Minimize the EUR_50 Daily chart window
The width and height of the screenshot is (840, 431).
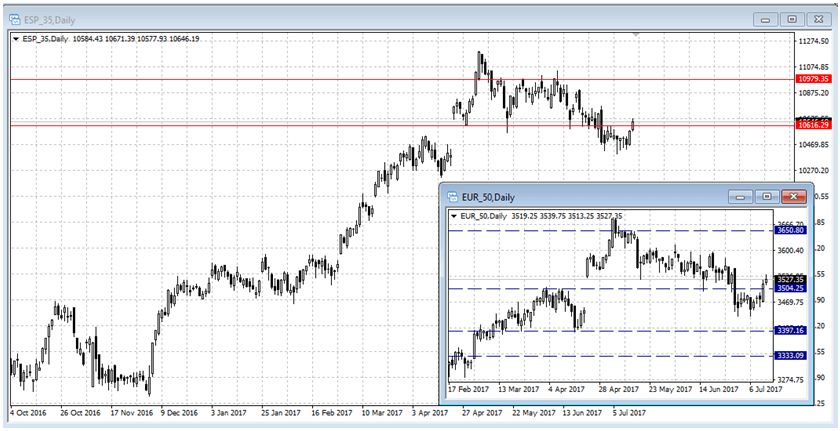[x=740, y=197]
